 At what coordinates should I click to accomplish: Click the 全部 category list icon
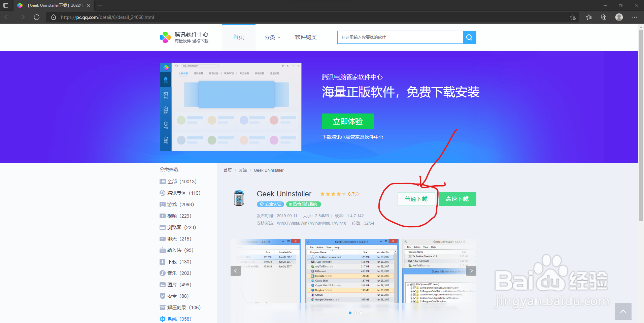click(163, 182)
